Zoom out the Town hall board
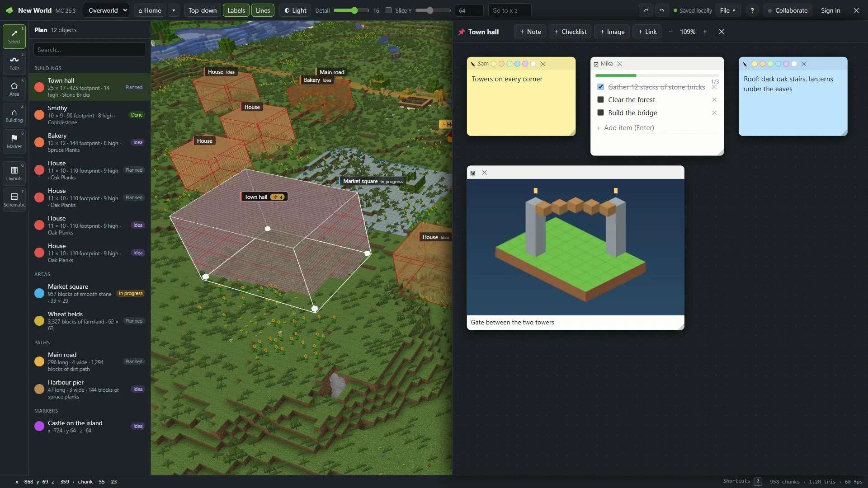The width and height of the screenshot is (868, 488). pyautogui.click(x=670, y=32)
